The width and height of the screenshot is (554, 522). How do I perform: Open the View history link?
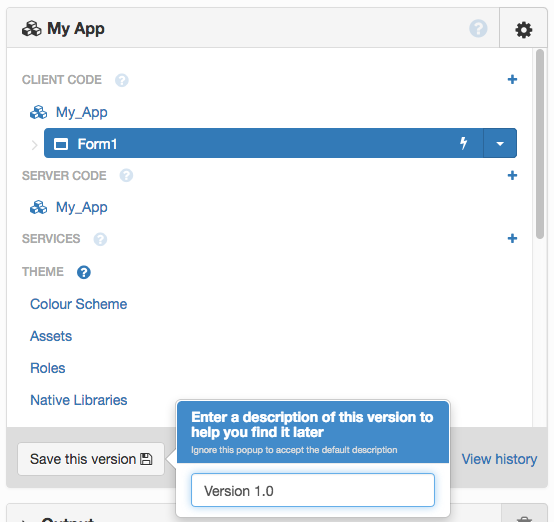coord(499,459)
